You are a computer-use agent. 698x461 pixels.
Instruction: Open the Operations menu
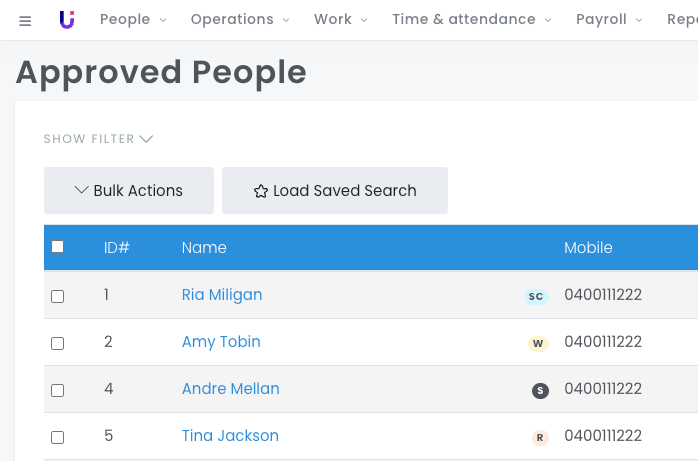point(240,19)
